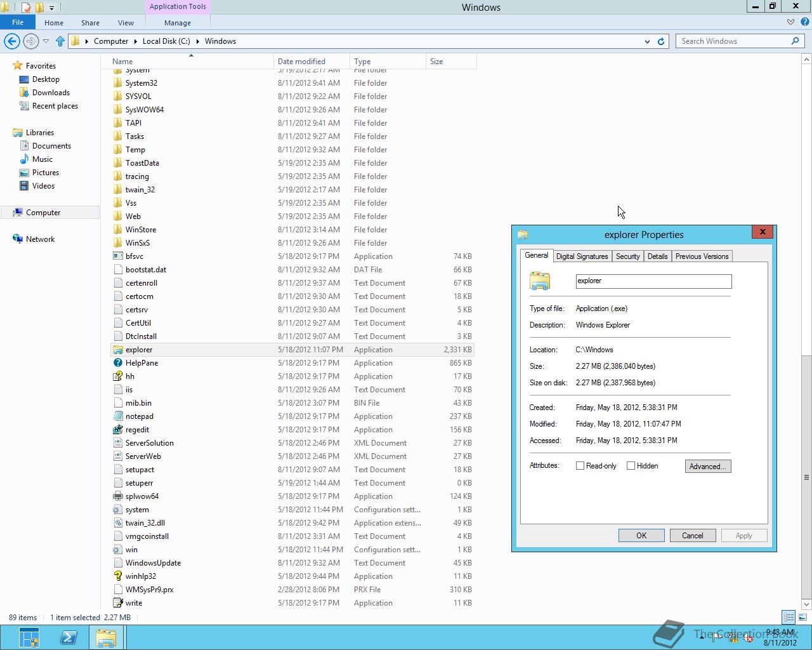Switch to the Security properties tab
The width and height of the screenshot is (812, 650).
pyautogui.click(x=627, y=256)
